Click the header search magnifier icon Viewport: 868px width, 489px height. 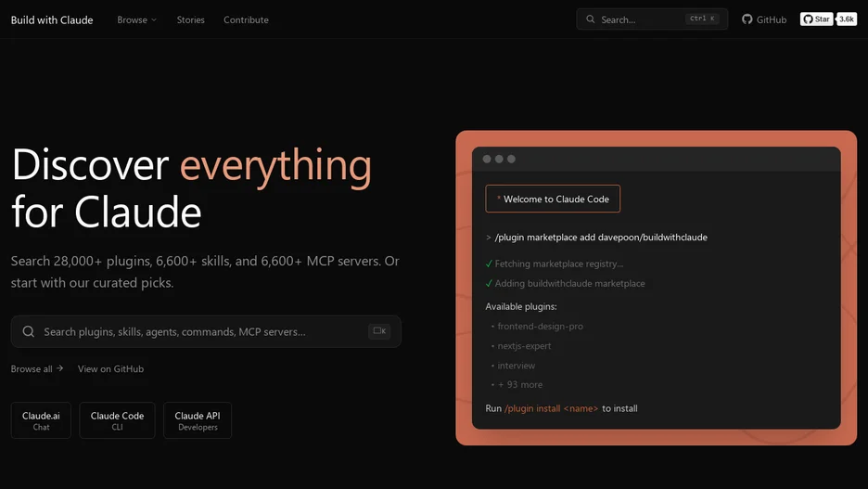[x=590, y=19]
